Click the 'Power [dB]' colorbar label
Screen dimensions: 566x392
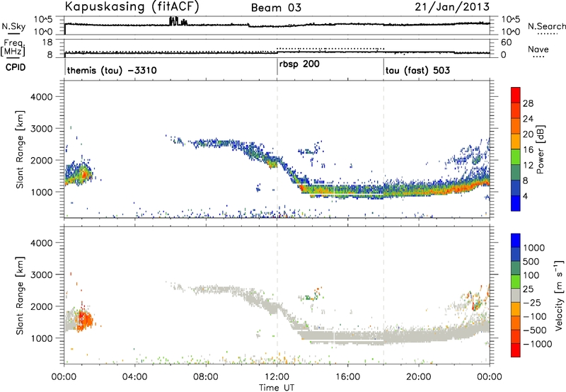pyautogui.click(x=540, y=149)
